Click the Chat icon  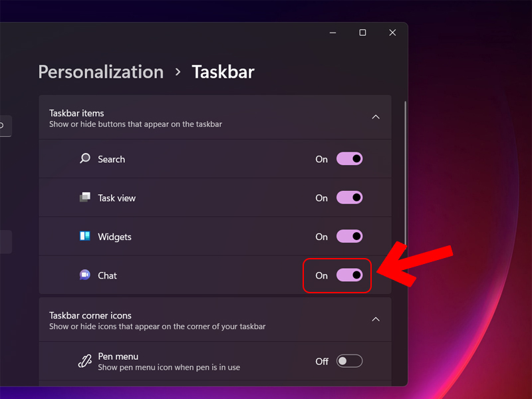[85, 275]
